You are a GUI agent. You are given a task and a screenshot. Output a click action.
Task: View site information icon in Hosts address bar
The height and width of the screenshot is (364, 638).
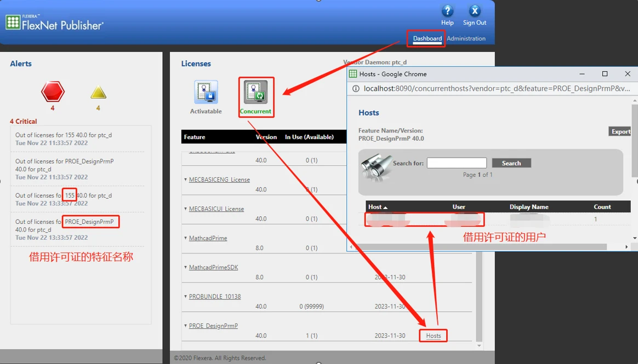[x=356, y=89]
